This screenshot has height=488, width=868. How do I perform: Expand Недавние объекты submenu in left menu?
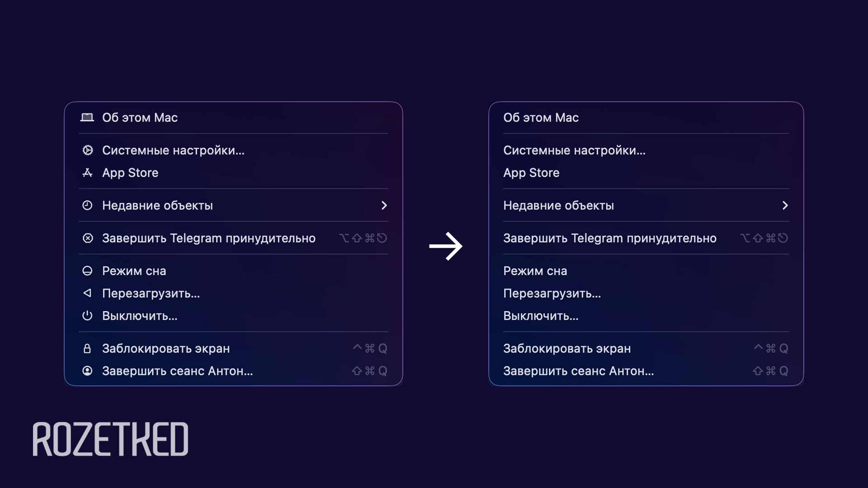[x=385, y=206]
